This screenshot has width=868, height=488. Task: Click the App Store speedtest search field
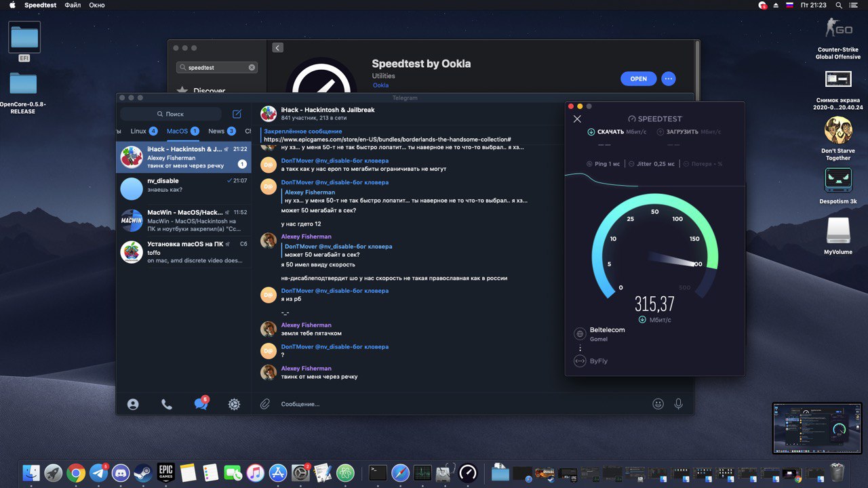point(217,68)
